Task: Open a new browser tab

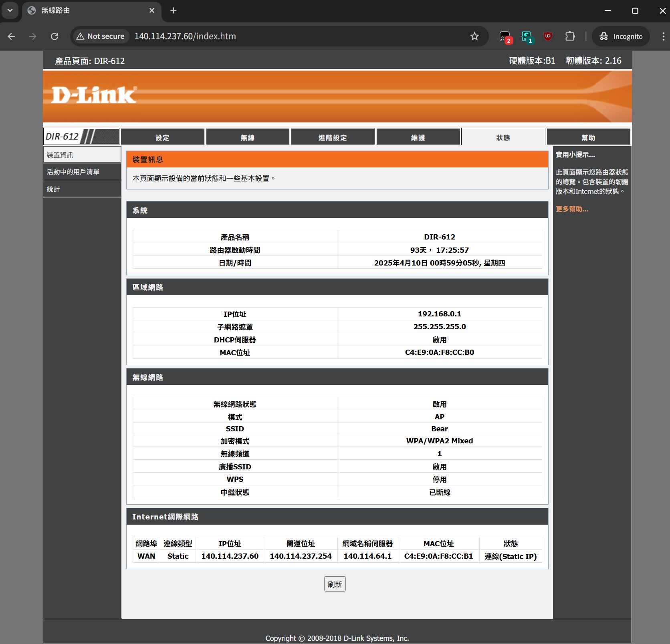Action: click(x=174, y=10)
